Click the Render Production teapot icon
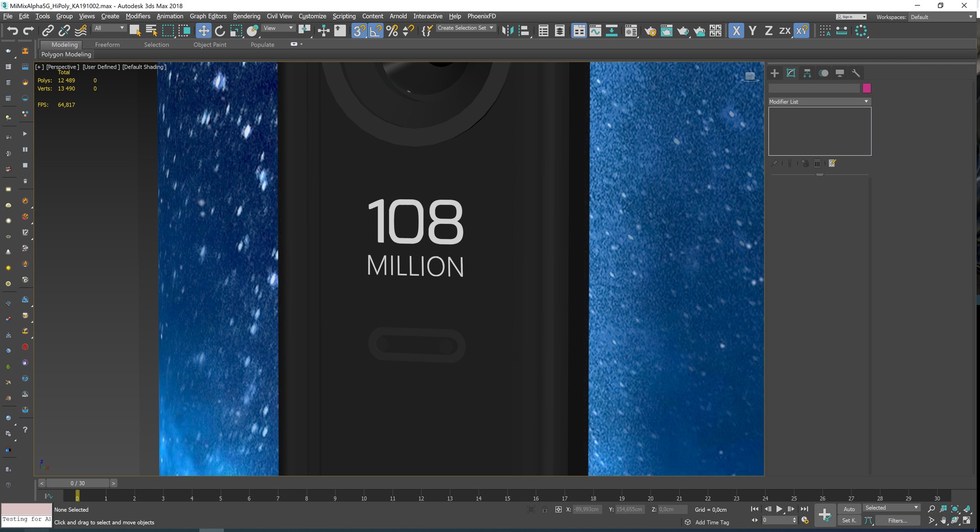The height and width of the screenshot is (532, 980). 683,31
